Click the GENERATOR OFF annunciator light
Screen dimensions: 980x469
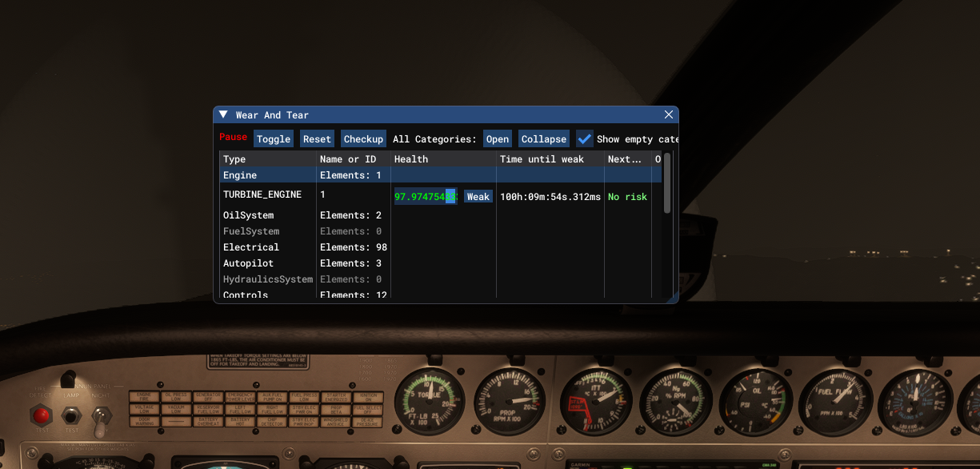click(206, 396)
